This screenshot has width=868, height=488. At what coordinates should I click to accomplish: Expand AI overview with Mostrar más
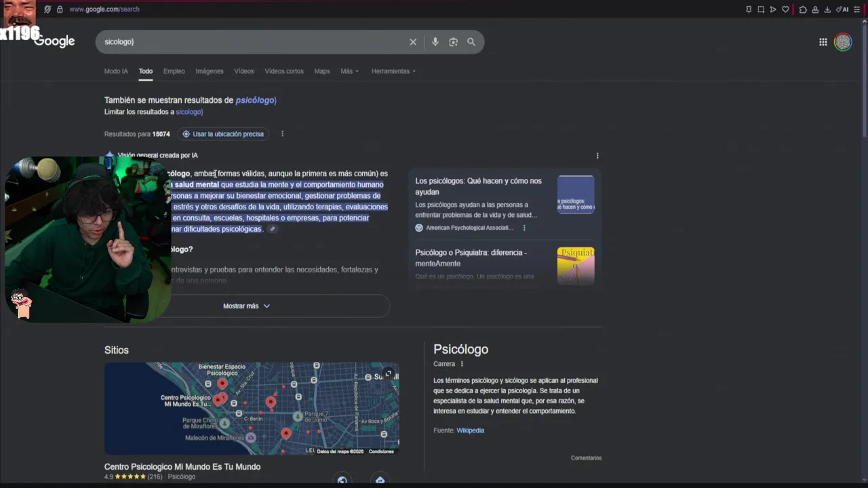[247, 306]
